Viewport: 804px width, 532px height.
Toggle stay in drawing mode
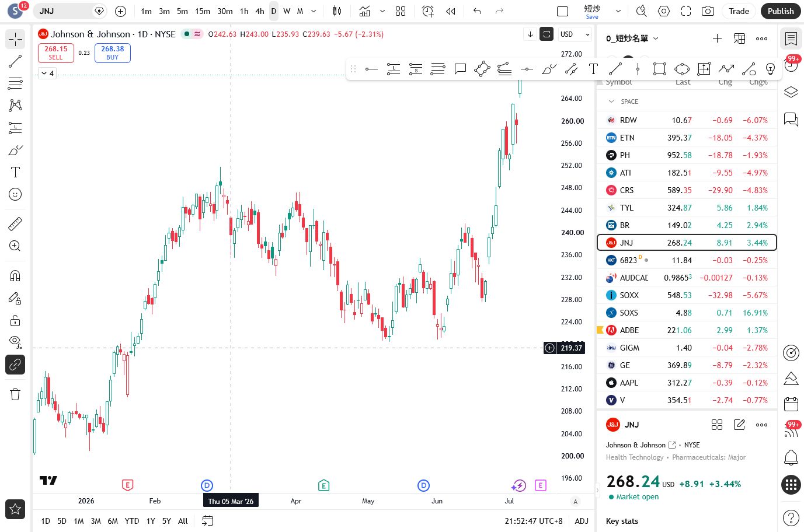pos(15,298)
